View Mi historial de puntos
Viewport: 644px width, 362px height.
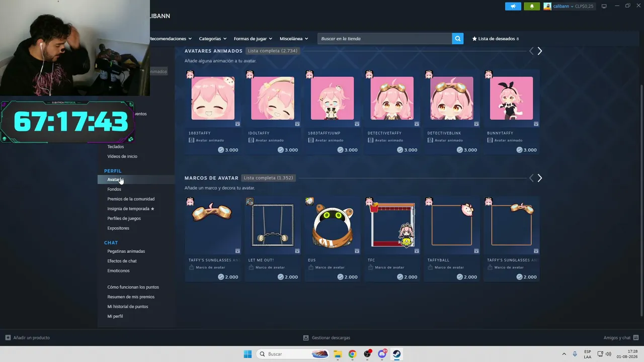coord(128,307)
